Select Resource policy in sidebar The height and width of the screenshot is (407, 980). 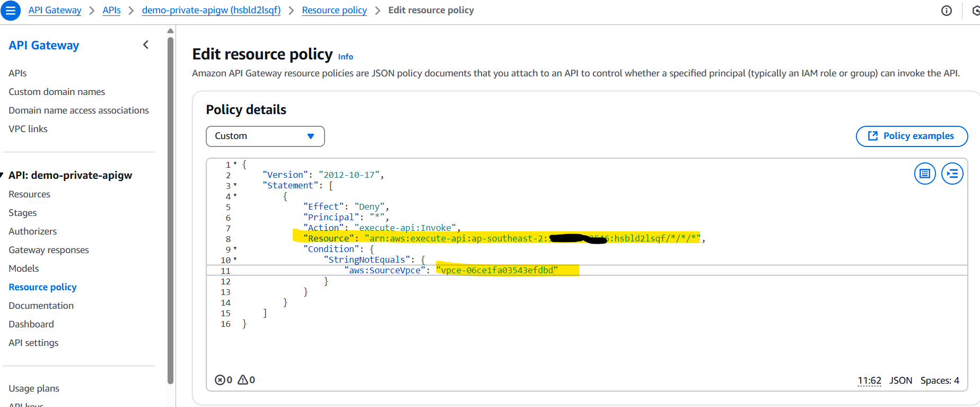coord(42,287)
